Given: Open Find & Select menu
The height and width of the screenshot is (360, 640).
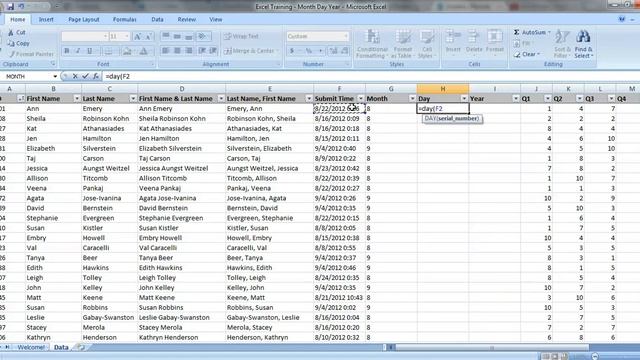Looking at the screenshot, I should pyautogui.click(x=583, y=44).
